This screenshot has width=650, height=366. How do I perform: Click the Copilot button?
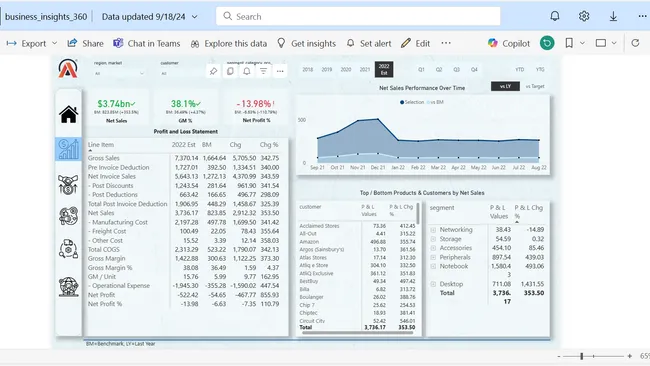(509, 43)
